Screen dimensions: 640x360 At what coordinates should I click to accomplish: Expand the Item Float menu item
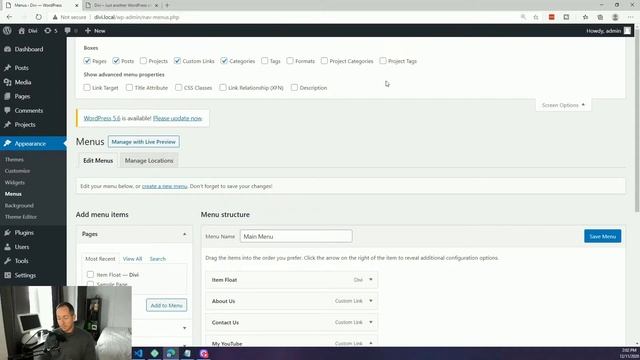(371, 280)
